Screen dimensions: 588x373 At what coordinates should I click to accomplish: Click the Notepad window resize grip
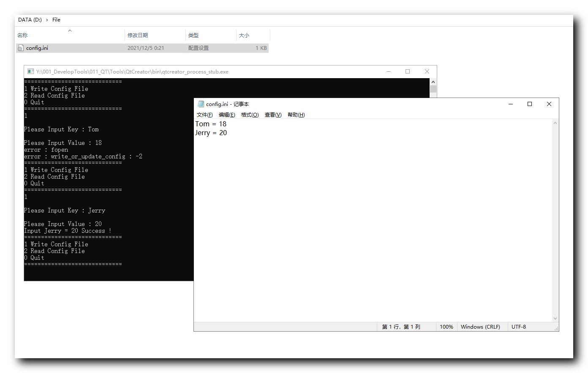pyautogui.click(x=556, y=329)
